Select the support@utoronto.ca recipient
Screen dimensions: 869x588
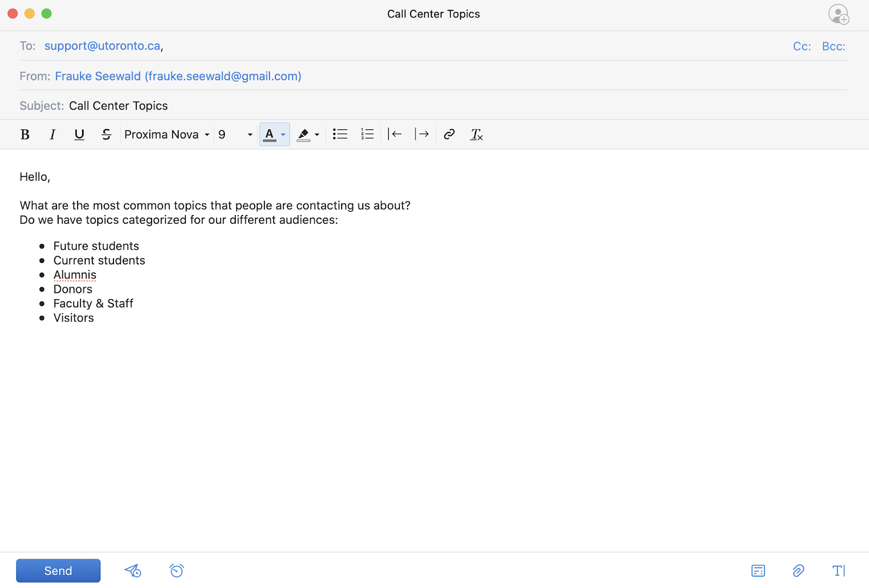(x=103, y=46)
